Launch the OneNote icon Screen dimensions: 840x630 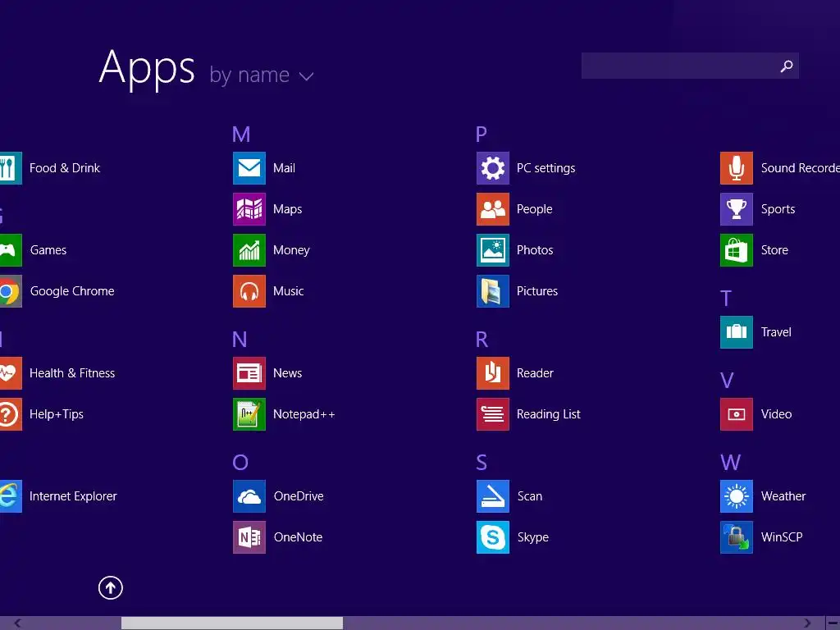pos(249,537)
